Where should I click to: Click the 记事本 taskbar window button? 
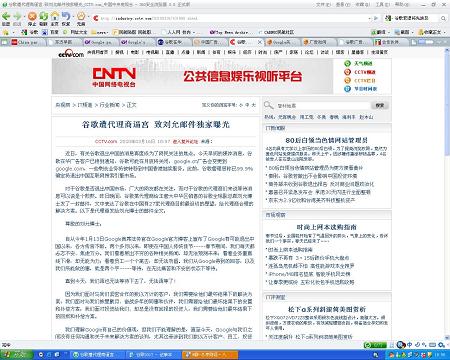[x=154, y=355]
